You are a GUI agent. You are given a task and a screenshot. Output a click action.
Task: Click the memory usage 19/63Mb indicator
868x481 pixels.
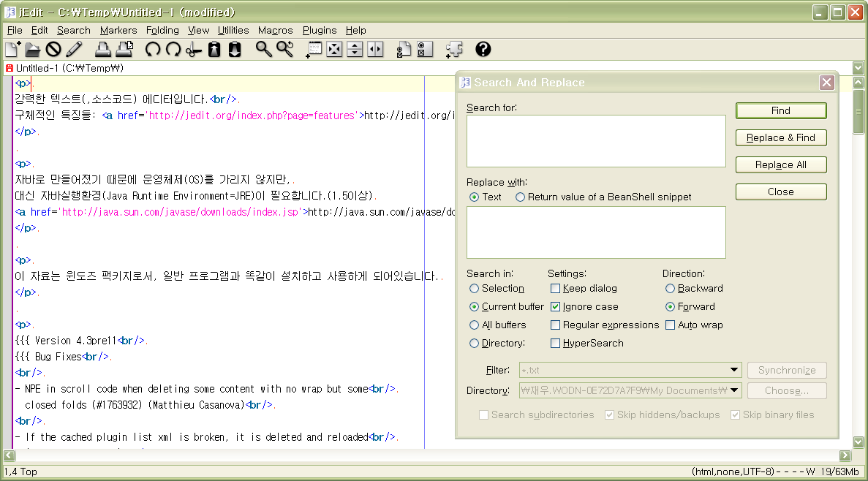839,471
